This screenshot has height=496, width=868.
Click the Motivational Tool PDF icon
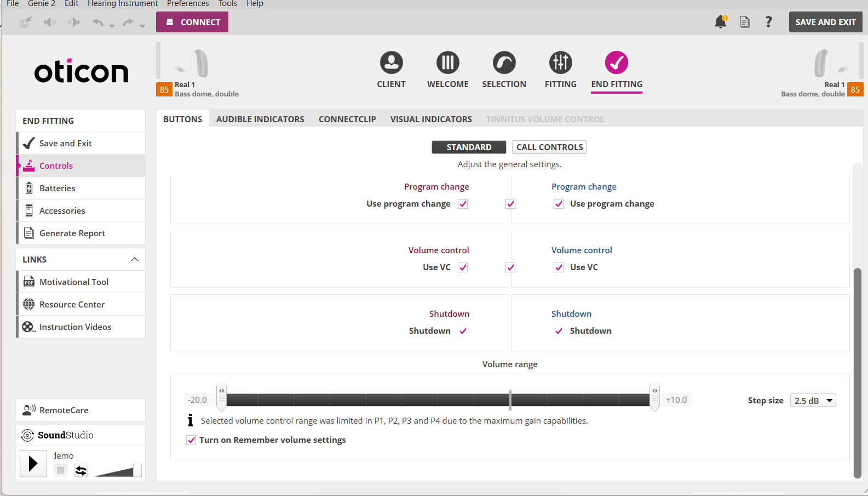click(29, 282)
